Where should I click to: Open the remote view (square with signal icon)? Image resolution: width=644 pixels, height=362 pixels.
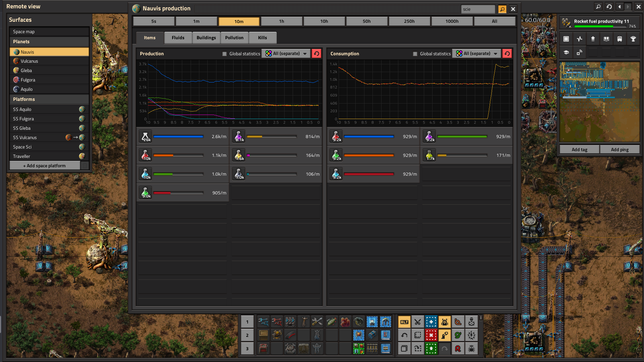point(580,52)
